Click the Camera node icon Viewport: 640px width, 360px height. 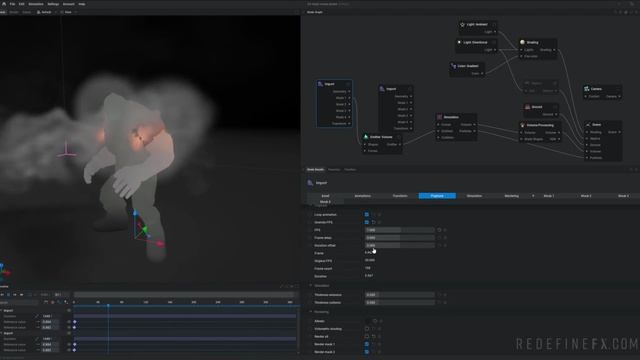[x=587, y=89]
